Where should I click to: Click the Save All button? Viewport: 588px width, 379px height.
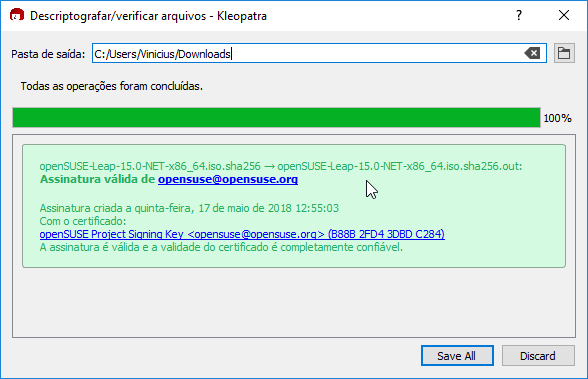click(457, 355)
